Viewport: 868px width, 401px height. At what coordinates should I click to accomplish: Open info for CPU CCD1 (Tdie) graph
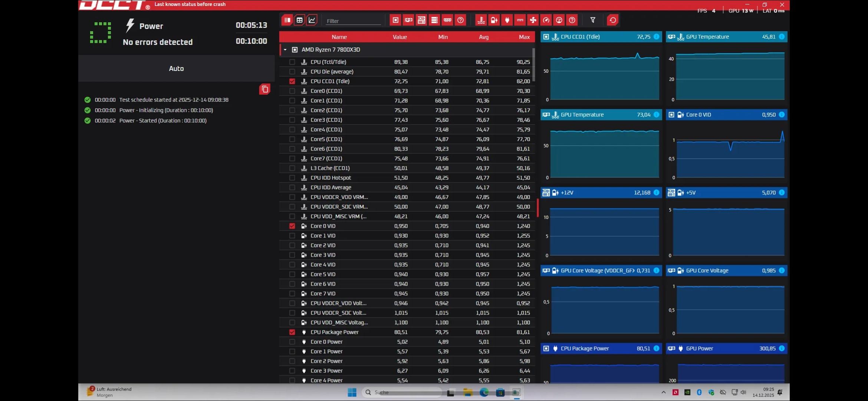pos(656,37)
